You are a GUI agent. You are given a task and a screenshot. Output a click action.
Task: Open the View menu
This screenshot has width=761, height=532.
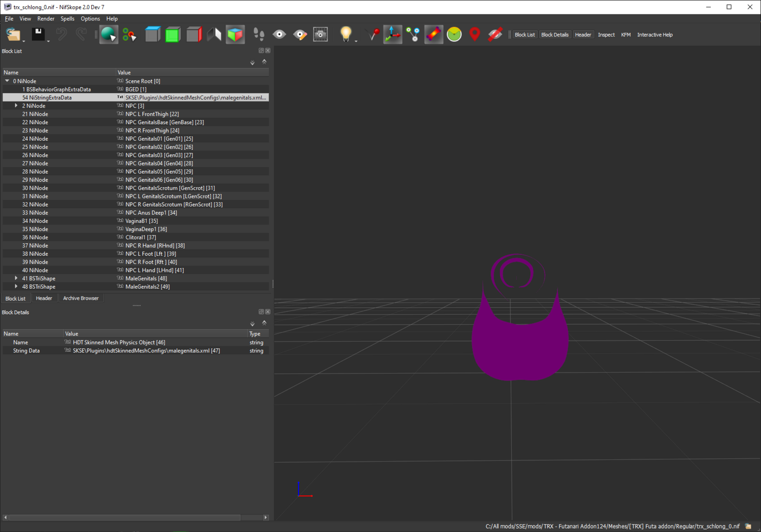(25, 19)
